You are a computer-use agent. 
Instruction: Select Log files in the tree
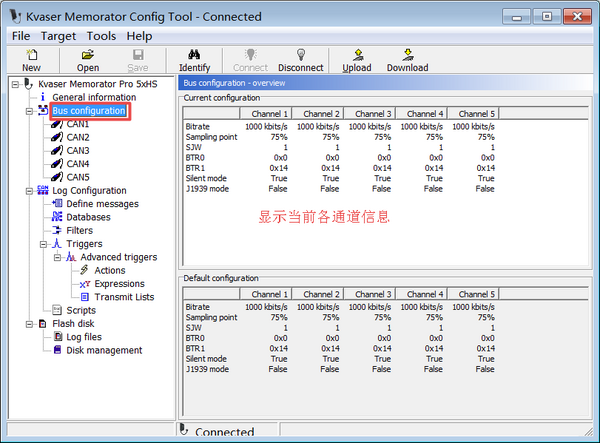pos(84,337)
